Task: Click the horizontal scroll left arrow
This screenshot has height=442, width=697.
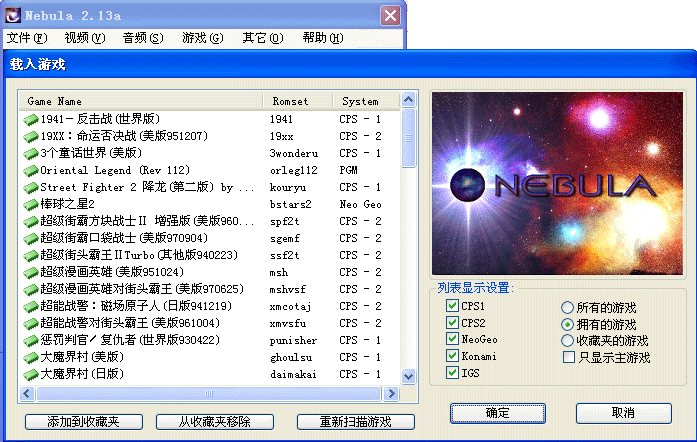Action: (x=27, y=394)
